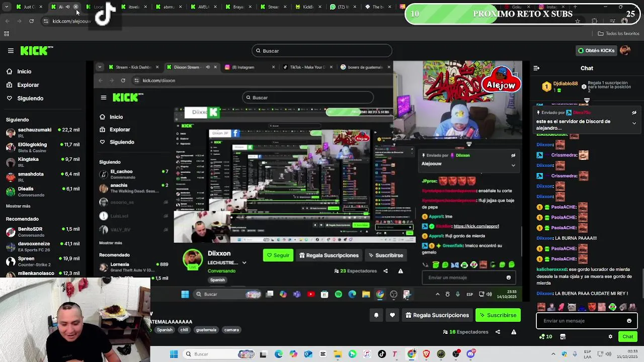The image size is (644, 362).
Task: Open the Kick hamburger sidebar menu
Action: [x=11, y=51]
